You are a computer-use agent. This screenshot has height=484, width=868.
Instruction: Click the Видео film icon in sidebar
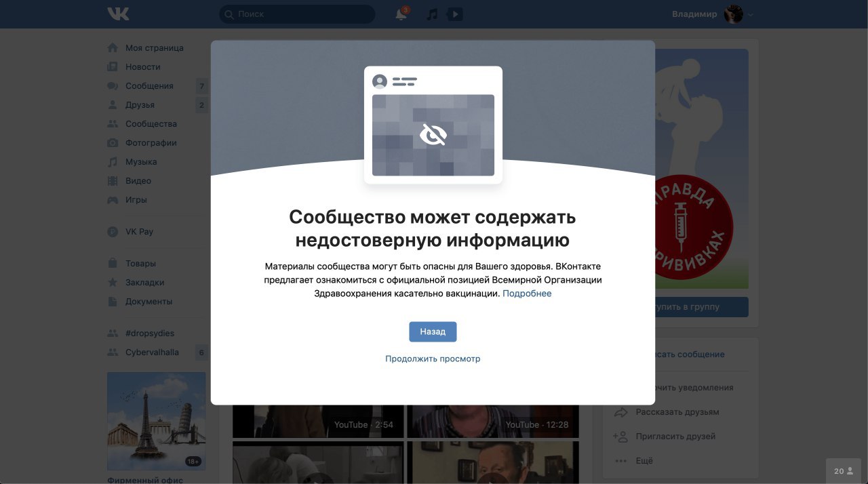tap(113, 181)
